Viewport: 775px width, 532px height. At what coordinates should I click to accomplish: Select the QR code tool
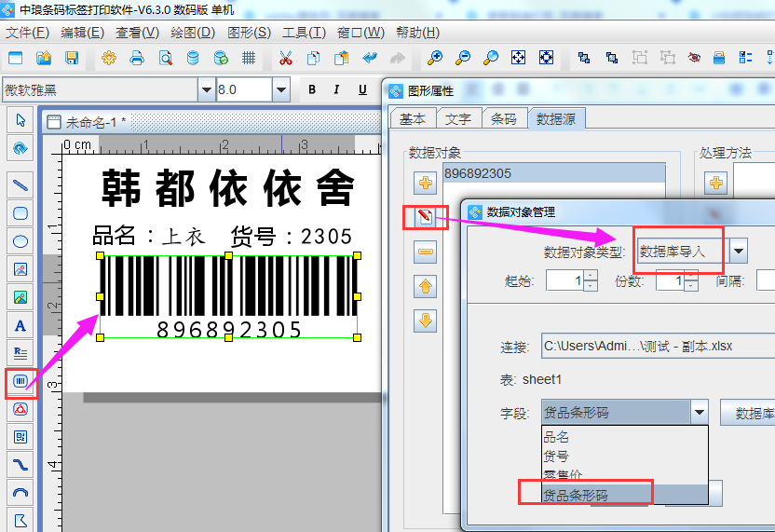(20, 436)
